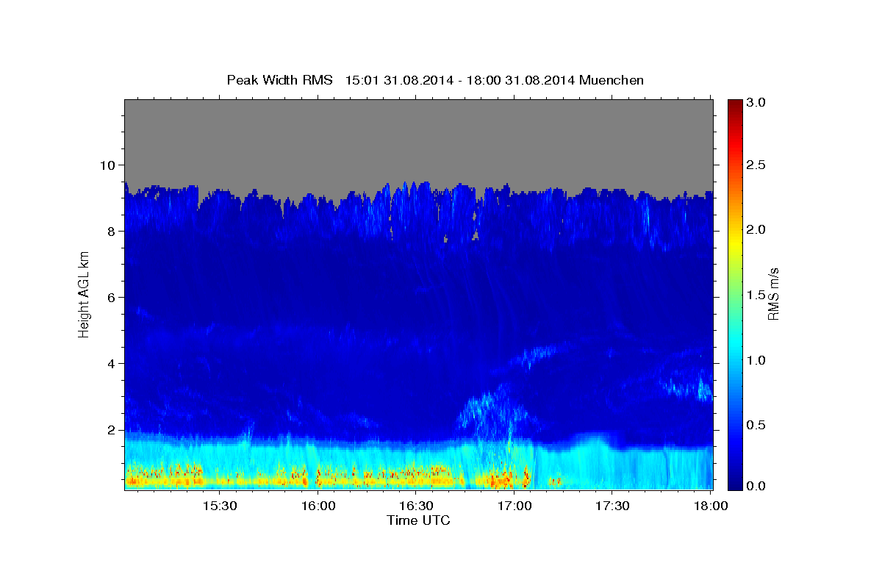The width and height of the screenshot is (882, 588).
Task: Click the colorbar value 1.5
Action: coord(758,295)
